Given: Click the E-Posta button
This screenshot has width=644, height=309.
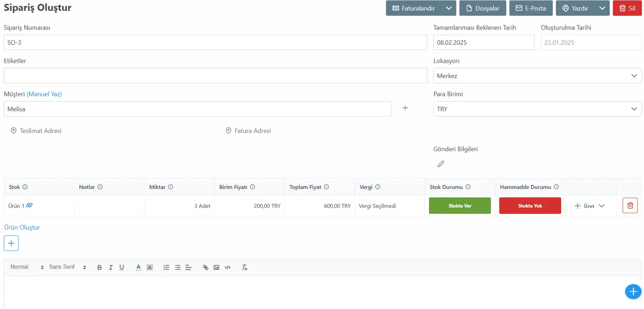Looking at the screenshot, I should click(x=531, y=8).
